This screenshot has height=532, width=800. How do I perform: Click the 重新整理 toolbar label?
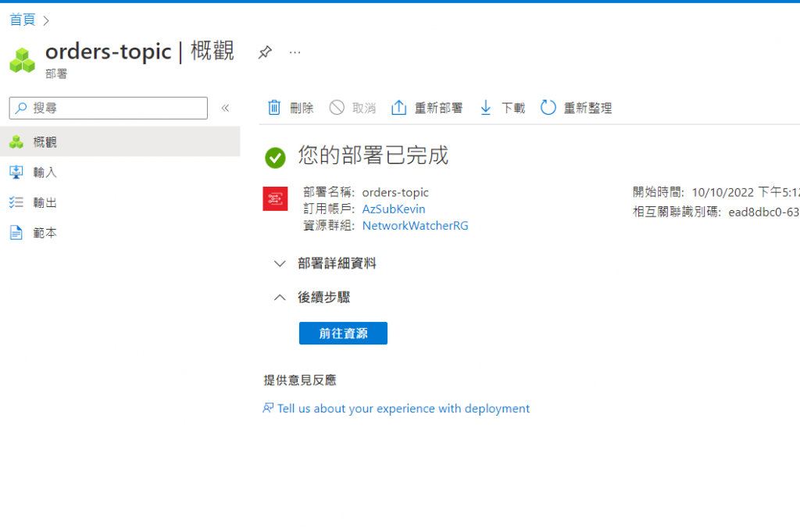pos(587,108)
